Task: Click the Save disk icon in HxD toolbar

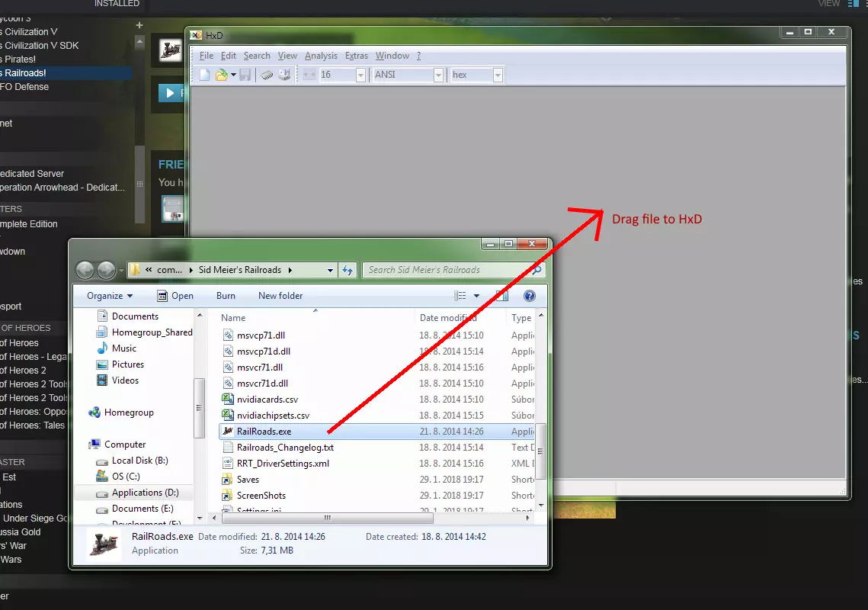Action: coord(245,75)
